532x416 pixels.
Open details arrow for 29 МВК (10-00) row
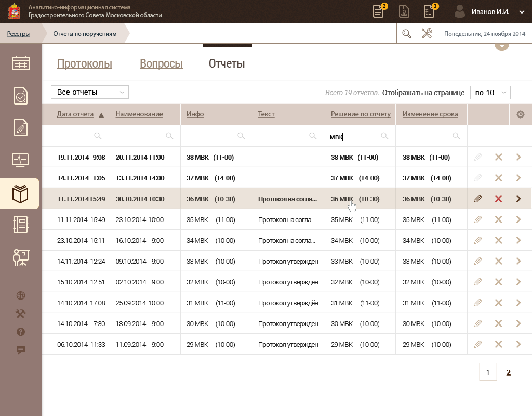tap(518, 344)
